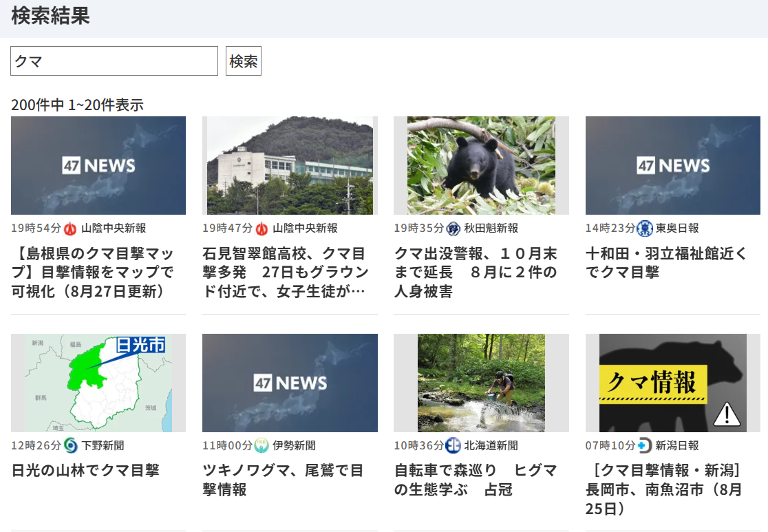Viewport: 768px width, 532px height.
Task: Click the timestamp 14時23分
Action: (x=611, y=228)
